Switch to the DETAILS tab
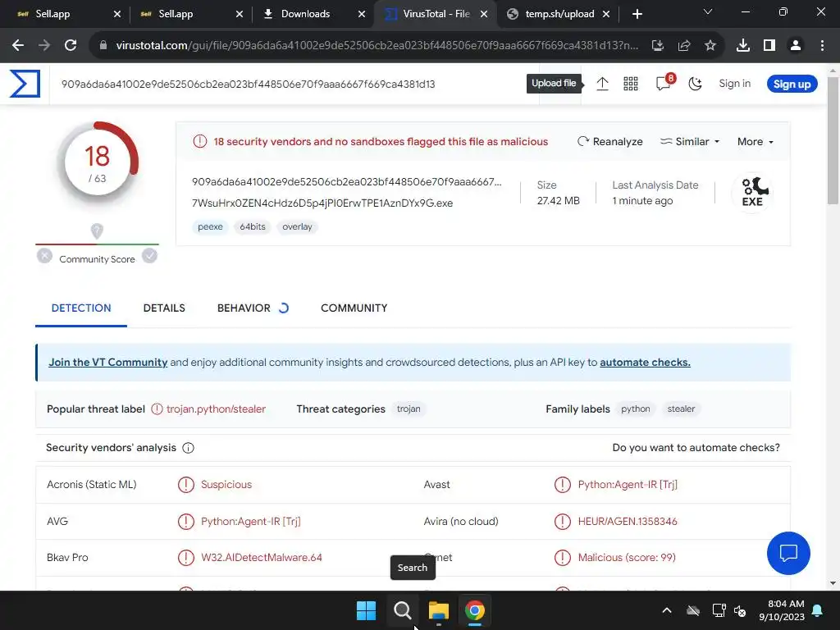 tap(164, 308)
